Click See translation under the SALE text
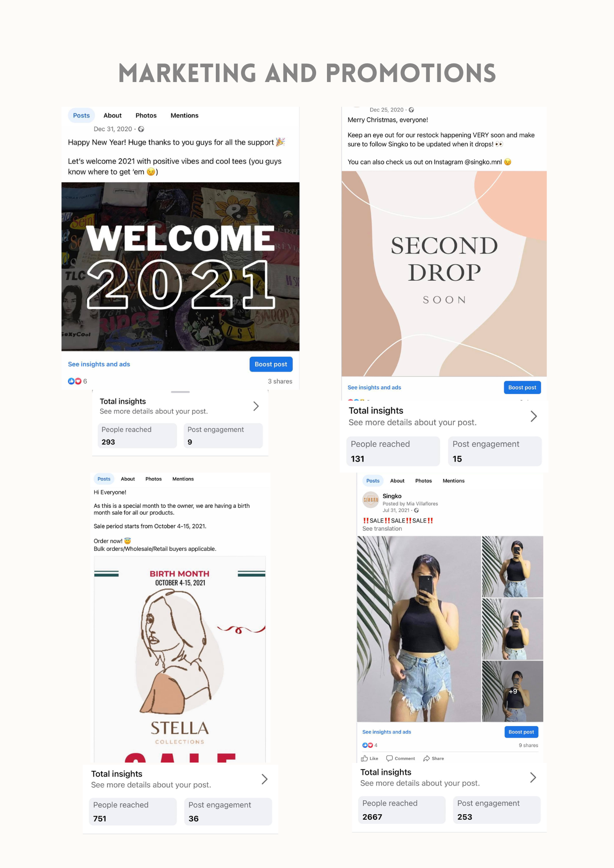Viewport: 614px width, 868px height. 382,529
